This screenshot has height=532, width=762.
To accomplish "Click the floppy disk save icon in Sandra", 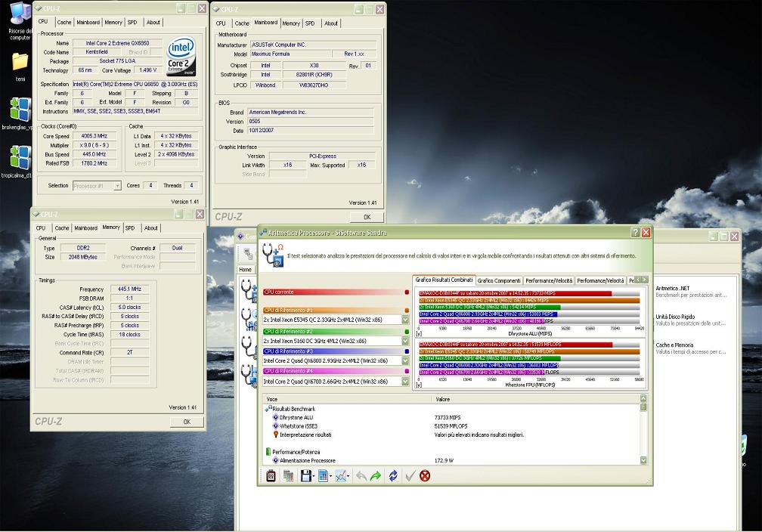I will click(x=305, y=476).
